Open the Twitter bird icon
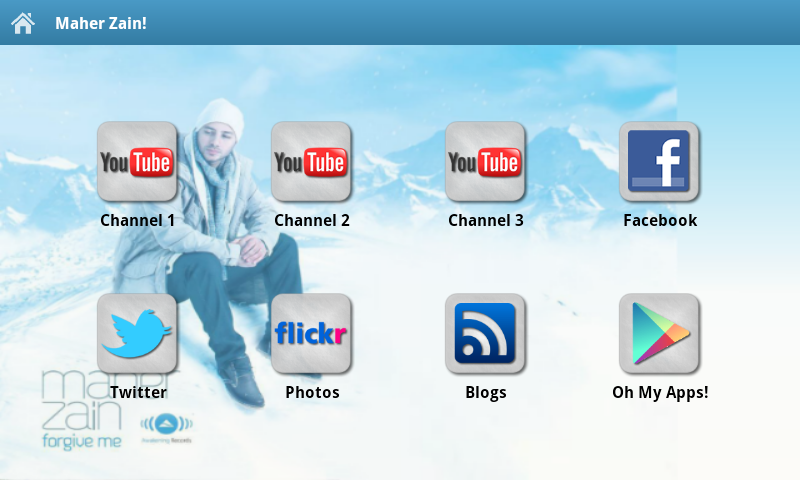The image size is (800, 480). pos(137,334)
